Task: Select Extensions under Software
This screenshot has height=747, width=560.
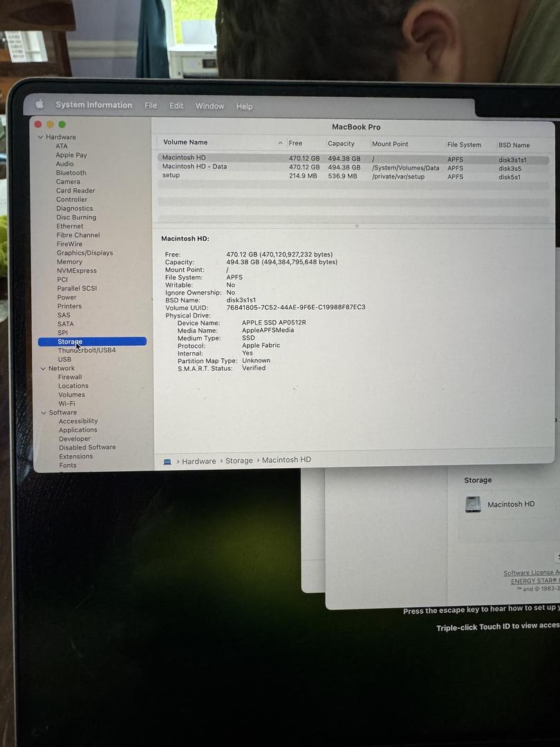Action: pyautogui.click(x=76, y=456)
